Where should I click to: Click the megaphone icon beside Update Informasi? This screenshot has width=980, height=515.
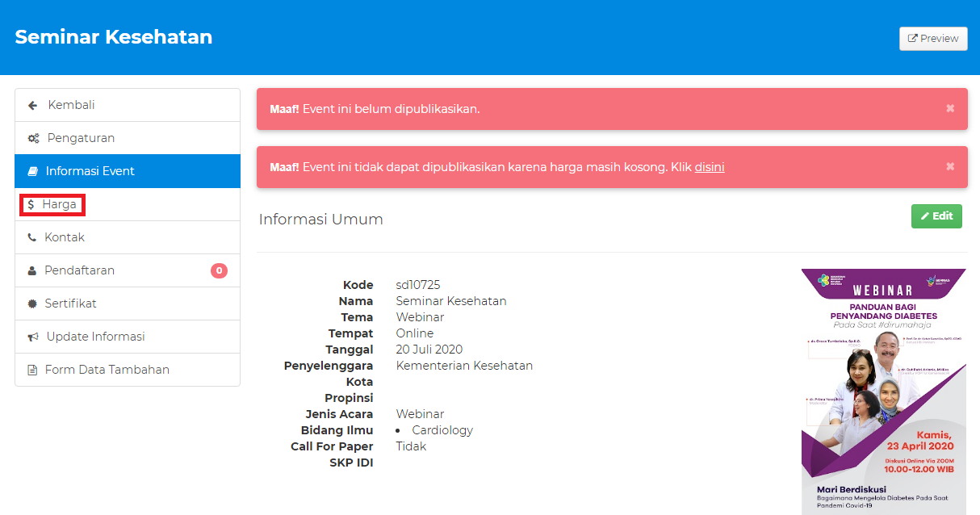coord(33,337)
